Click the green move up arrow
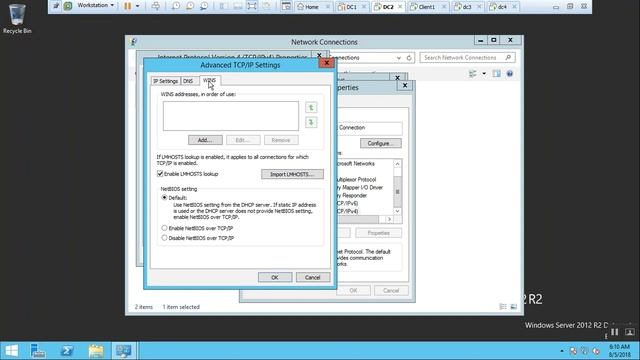Viewport: 640px width, 360px height. click(x=311, y=108)
